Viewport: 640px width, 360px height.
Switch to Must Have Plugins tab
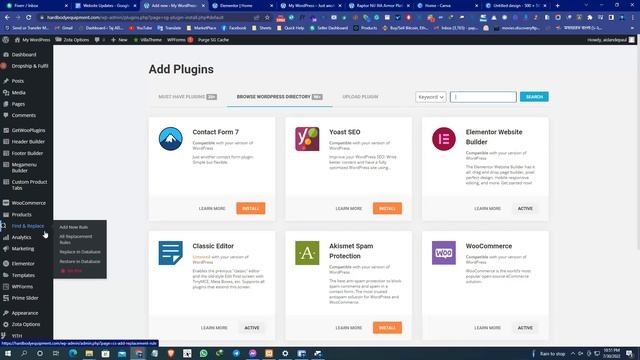point(187,97)
